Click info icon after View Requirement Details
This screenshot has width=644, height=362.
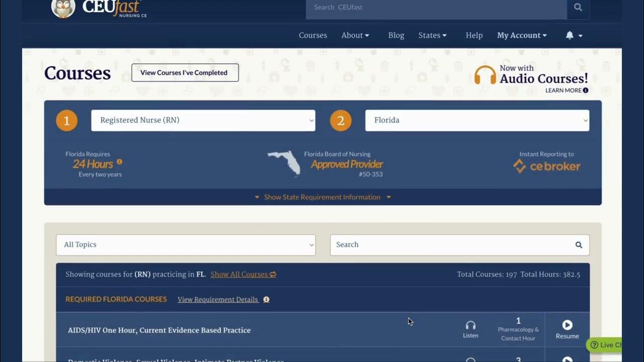(x=266, y=300)
